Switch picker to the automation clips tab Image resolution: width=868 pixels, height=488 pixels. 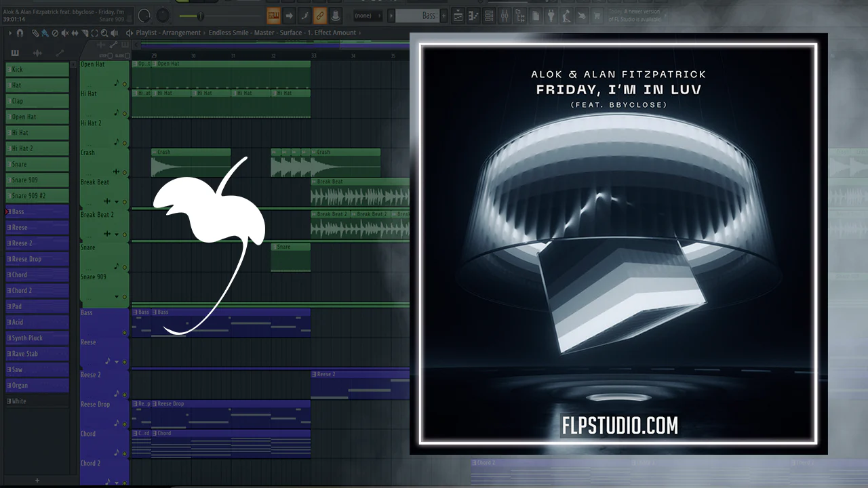[60, 53]
